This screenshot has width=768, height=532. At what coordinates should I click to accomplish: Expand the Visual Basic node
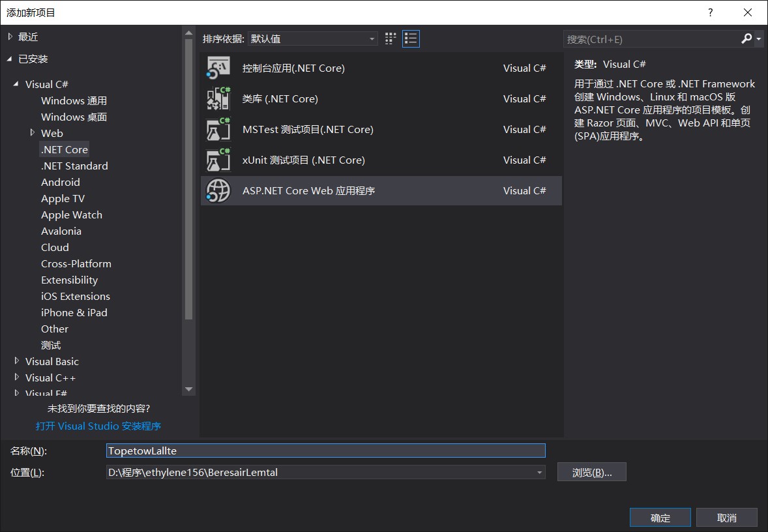pos(17,361)
